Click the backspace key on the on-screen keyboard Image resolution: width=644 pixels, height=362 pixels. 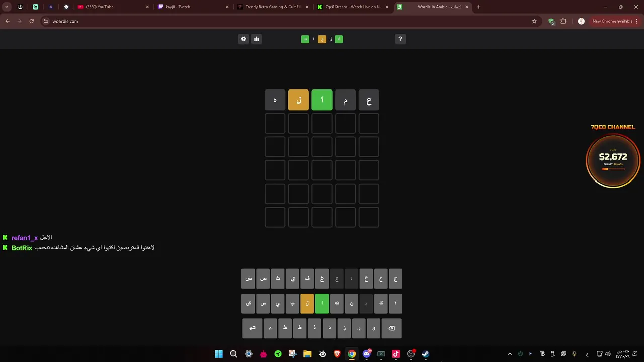(392, 328)
